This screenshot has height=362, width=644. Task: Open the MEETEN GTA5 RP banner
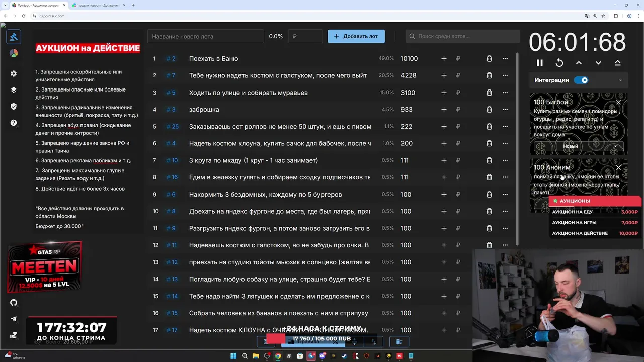[x=44, y=267]
